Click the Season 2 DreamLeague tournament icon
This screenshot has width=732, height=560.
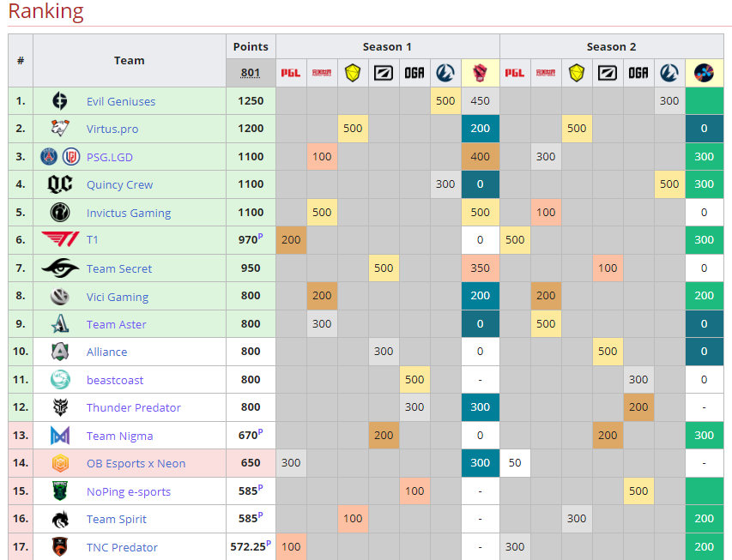click(608, 73)
